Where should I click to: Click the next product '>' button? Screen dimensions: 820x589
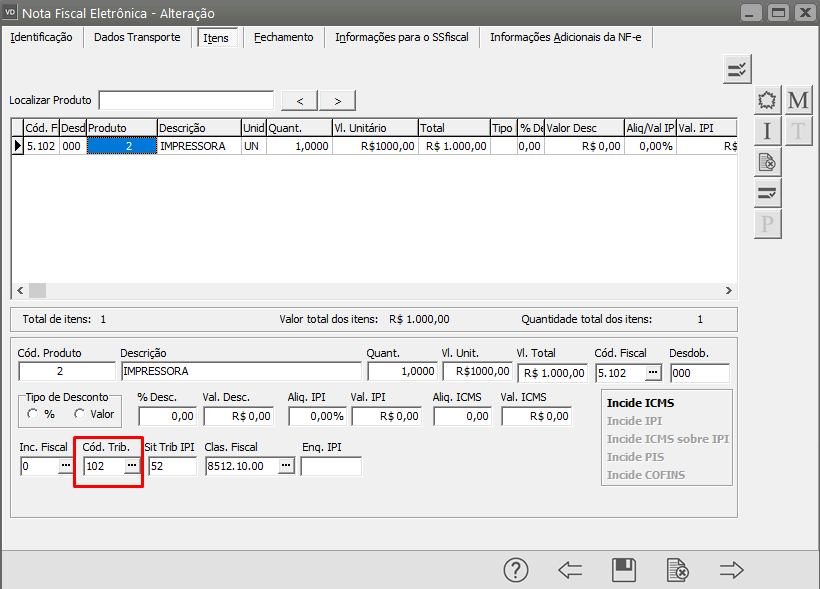point(337,100)
